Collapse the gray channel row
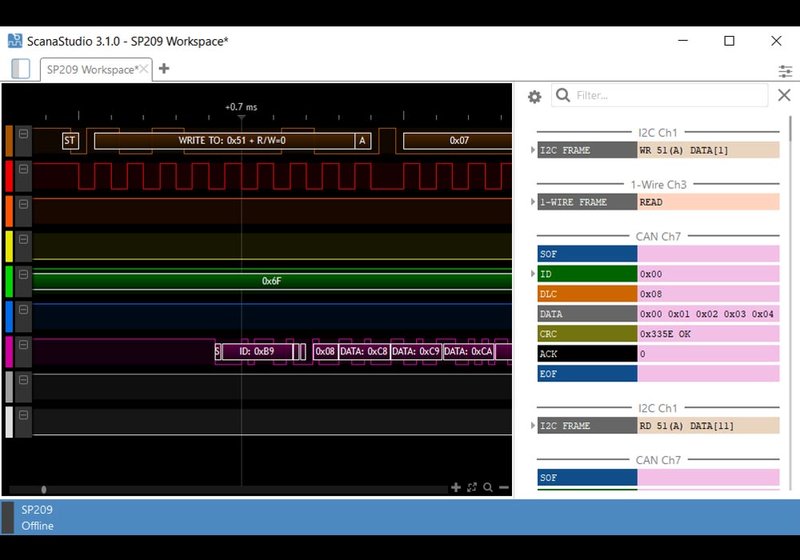 [23, 380]
